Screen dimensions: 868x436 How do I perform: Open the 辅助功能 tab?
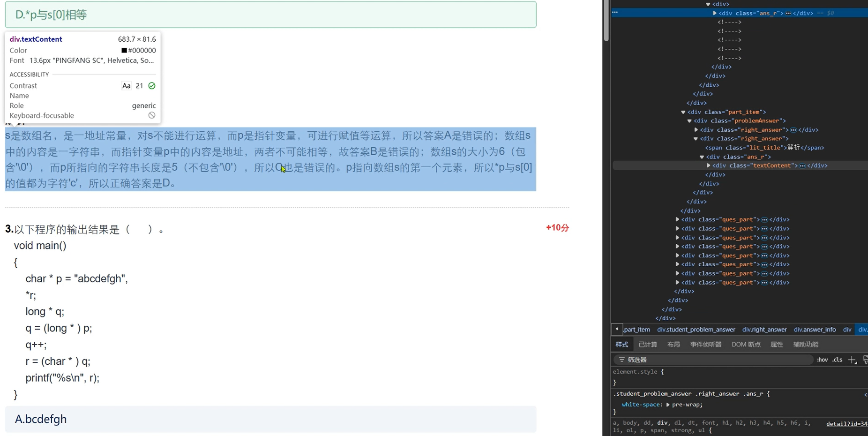pyautogui.click(x=806, y=344)
